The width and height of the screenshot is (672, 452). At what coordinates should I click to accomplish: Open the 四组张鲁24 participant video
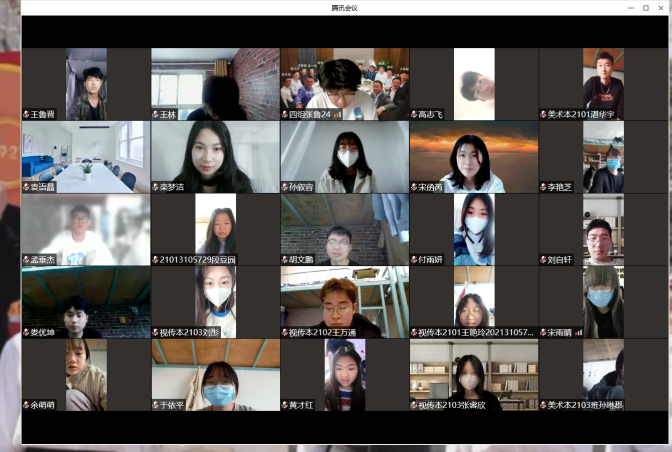pos(344,84)
